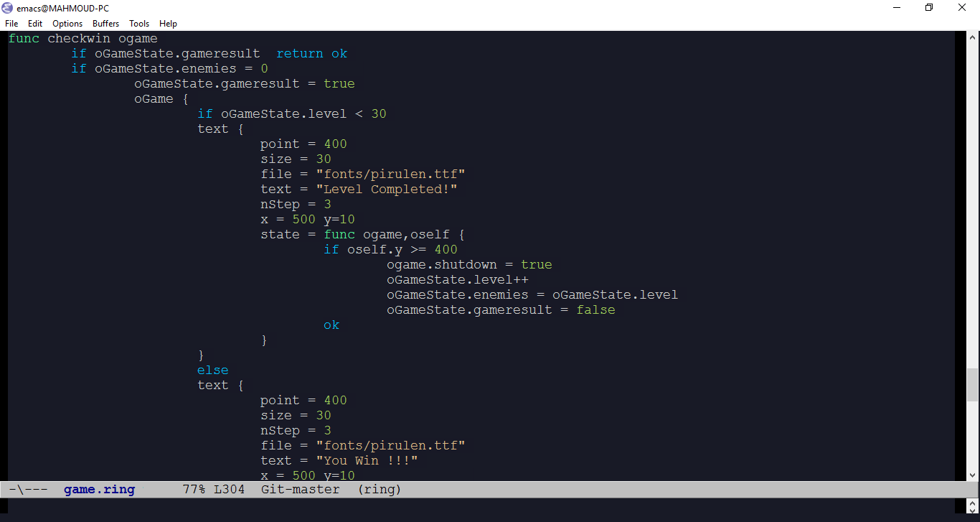Click the "fonts/pirulen.ttf" string
980x522 pixels.
(x=391, y=173)
